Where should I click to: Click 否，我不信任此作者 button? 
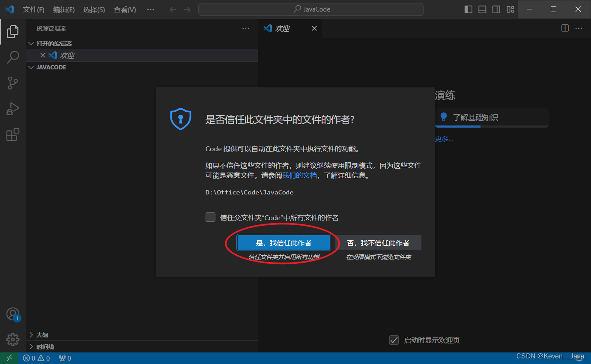[378, 243]
